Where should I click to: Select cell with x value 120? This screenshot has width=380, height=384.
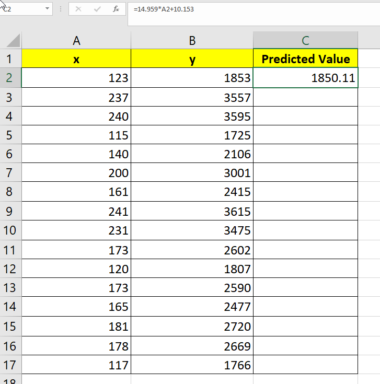(76, 269)
